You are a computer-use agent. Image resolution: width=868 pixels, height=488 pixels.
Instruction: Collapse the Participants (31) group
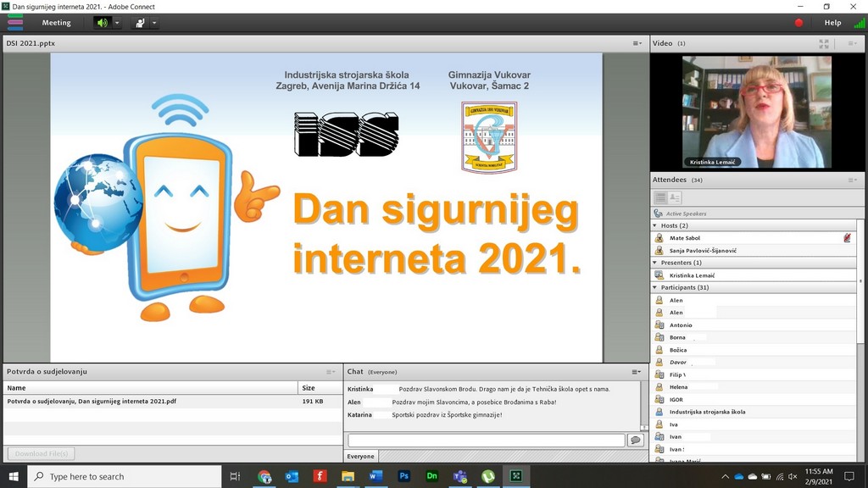(655, 287)
